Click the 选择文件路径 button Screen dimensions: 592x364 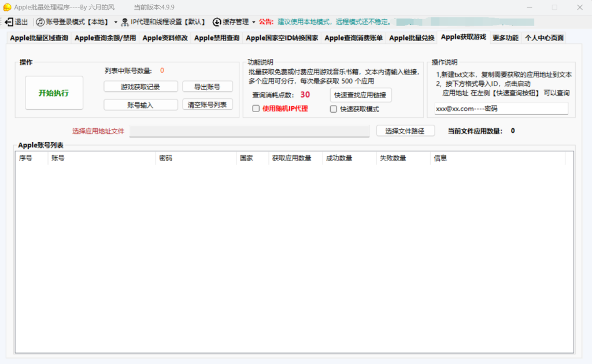point(405,131)
